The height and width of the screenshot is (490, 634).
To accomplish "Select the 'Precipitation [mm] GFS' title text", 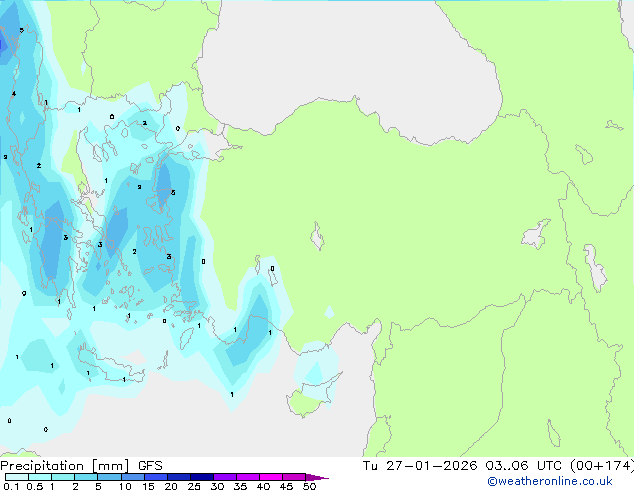I will (81, 466).
